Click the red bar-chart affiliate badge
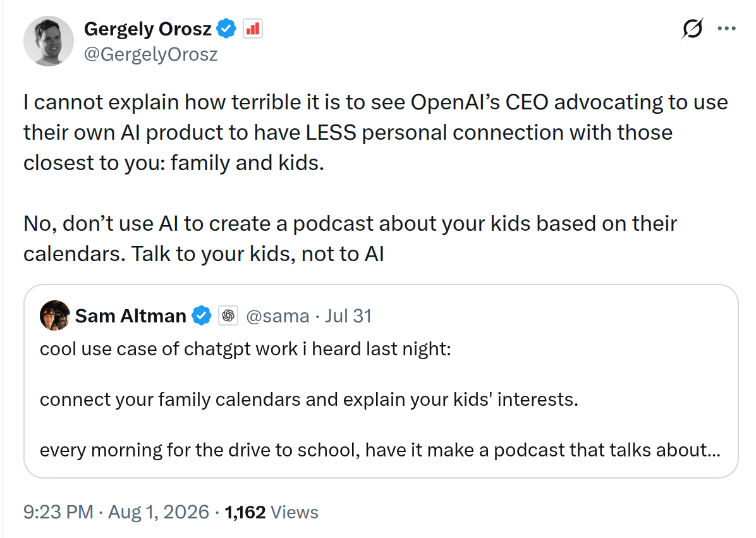 click(x=253, y=29)
